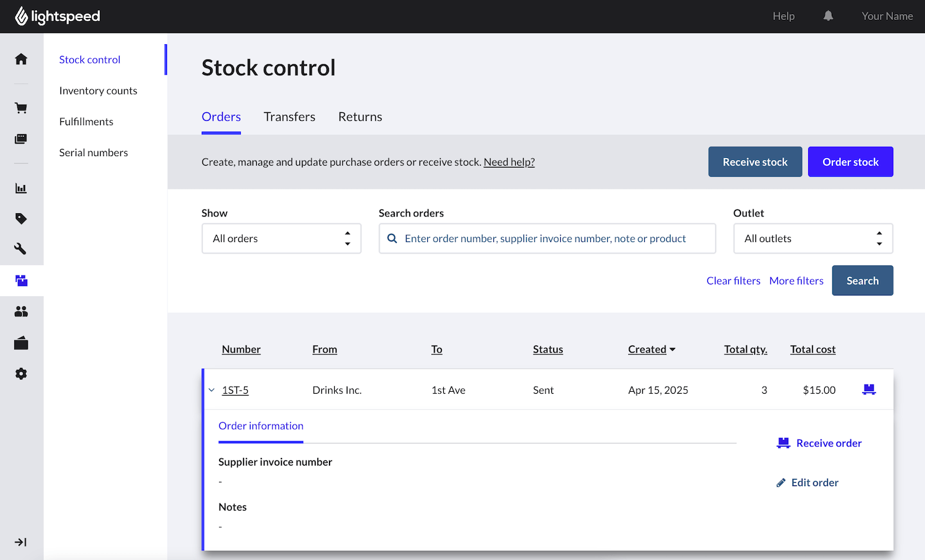Click the Order stock button

850,161
